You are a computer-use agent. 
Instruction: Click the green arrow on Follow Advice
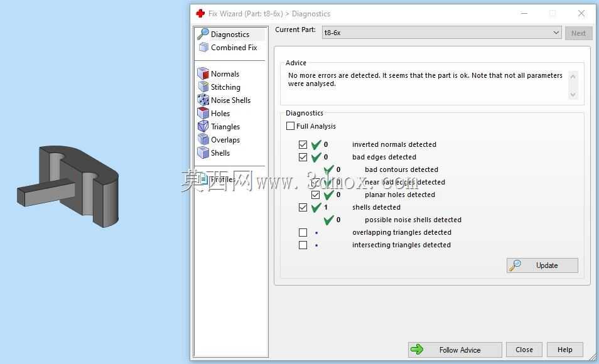point(417,349)
